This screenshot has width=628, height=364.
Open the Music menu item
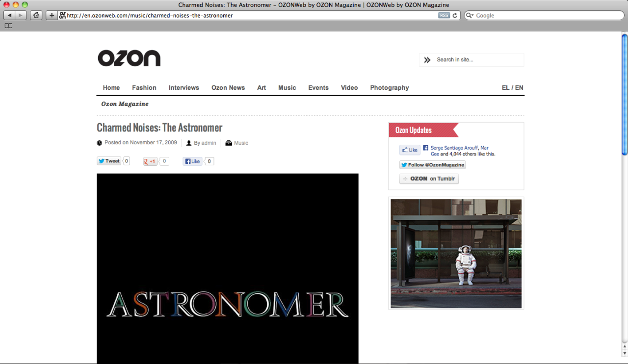[287, 88]
